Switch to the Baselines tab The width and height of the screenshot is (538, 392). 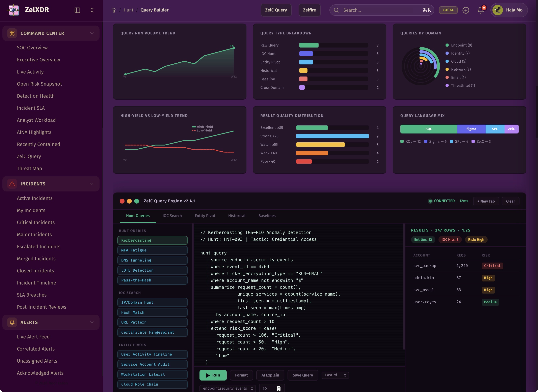[x=267, y=216]
